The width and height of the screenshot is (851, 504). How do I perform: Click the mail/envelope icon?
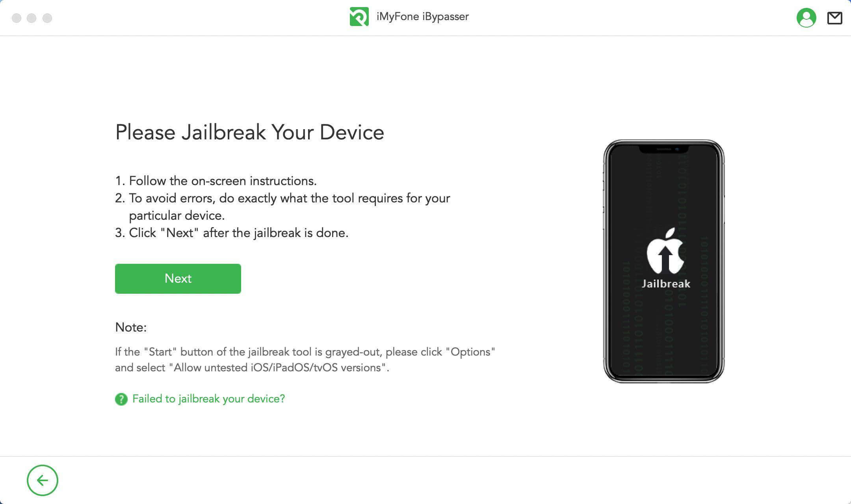click(x=835, y=17)
